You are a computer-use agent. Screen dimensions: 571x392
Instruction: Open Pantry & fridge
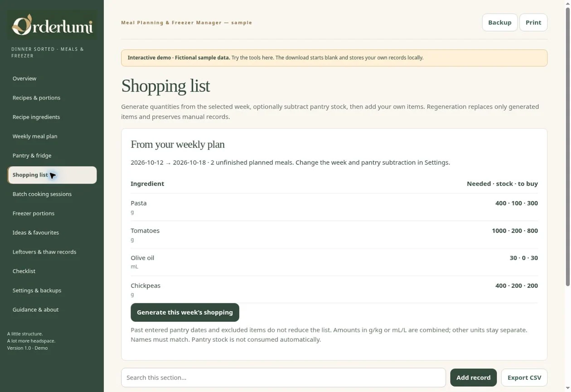pyautogui.click(x=52, y=156)
